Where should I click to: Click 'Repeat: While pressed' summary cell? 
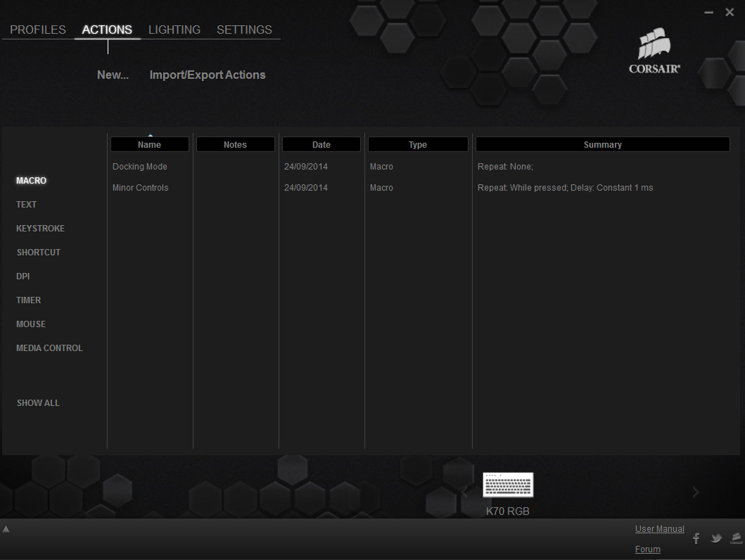pyautogui.click(x=565, y=188)
